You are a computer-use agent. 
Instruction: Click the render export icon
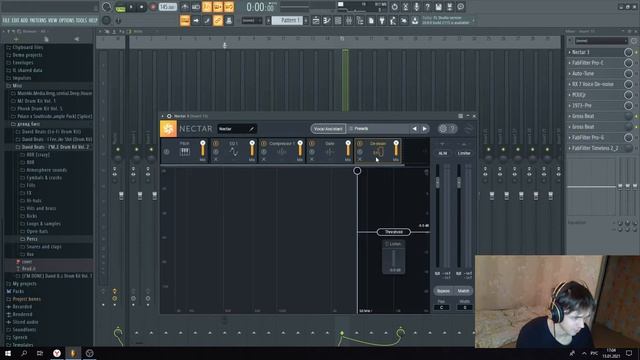(449, 7)
